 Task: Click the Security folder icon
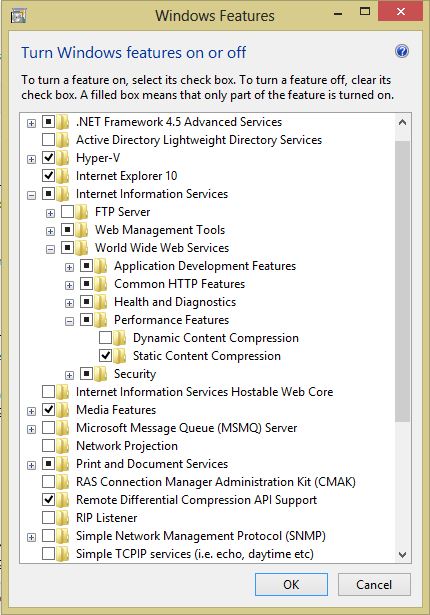click(x=101, y=374)
